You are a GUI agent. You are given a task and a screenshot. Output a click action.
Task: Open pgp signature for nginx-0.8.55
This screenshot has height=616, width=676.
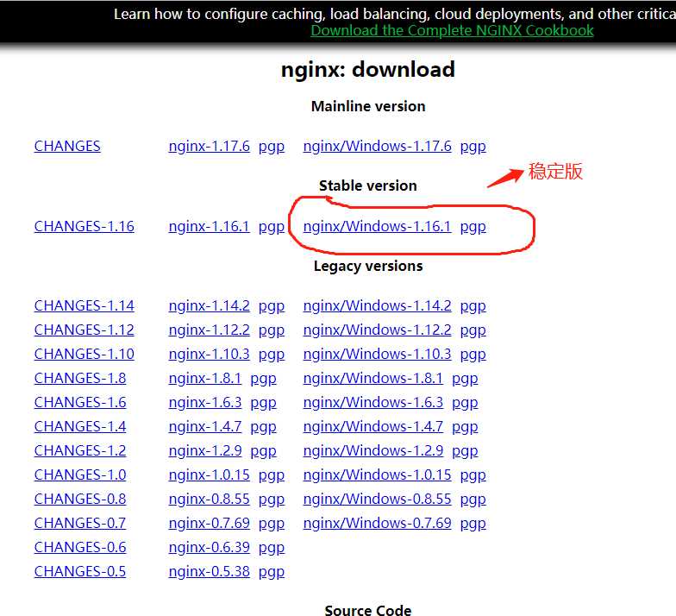[x=272, y=500]
